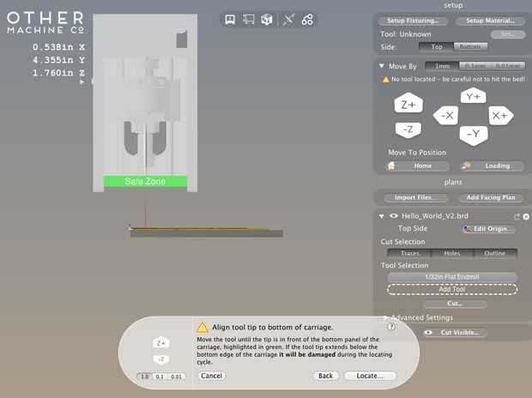The height and width of the screenshot is (398, 532).
Task: Set Move By to 1mm
Action: click(x=442, y=66)
